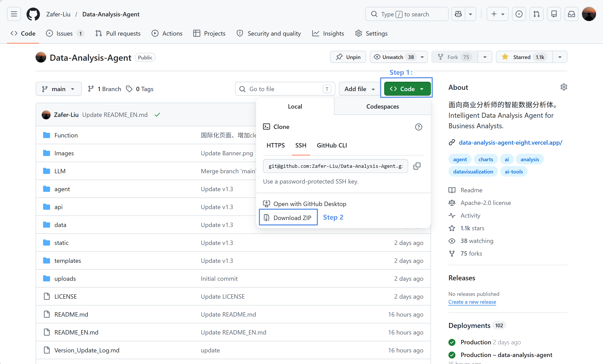Click the link icon beside the website URL
Screen dimensions: 603x364
tap(452, 142)
